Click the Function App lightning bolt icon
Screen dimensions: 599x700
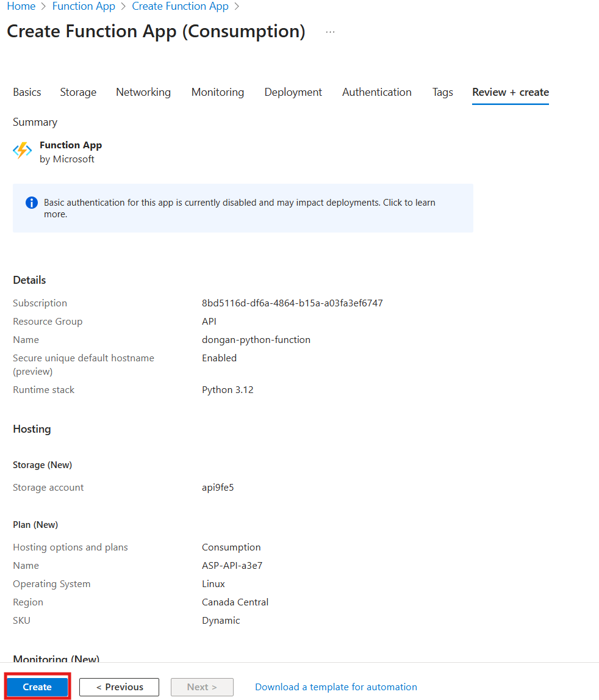(23, 151)
